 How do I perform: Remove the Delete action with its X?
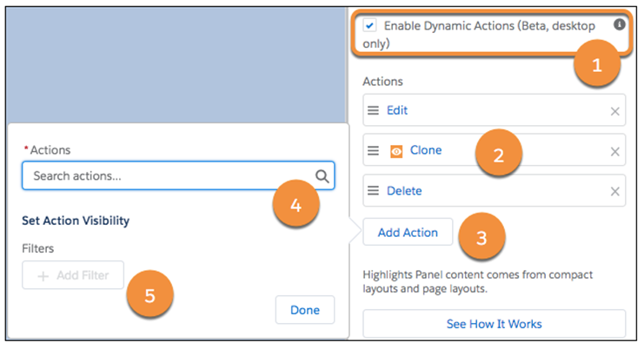point(615,191)
